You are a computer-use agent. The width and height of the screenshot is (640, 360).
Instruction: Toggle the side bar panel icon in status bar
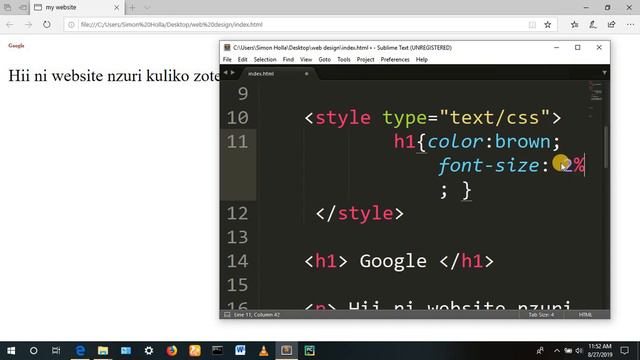pos(227,315)
